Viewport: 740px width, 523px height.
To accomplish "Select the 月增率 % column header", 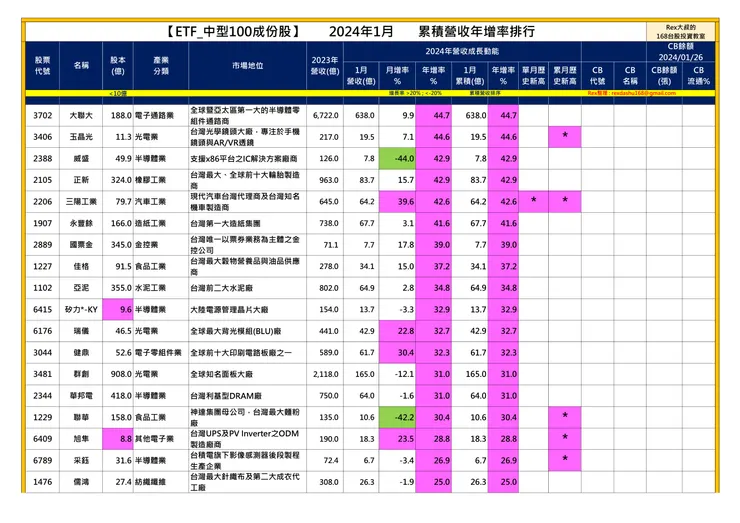I will coord(397,76).
